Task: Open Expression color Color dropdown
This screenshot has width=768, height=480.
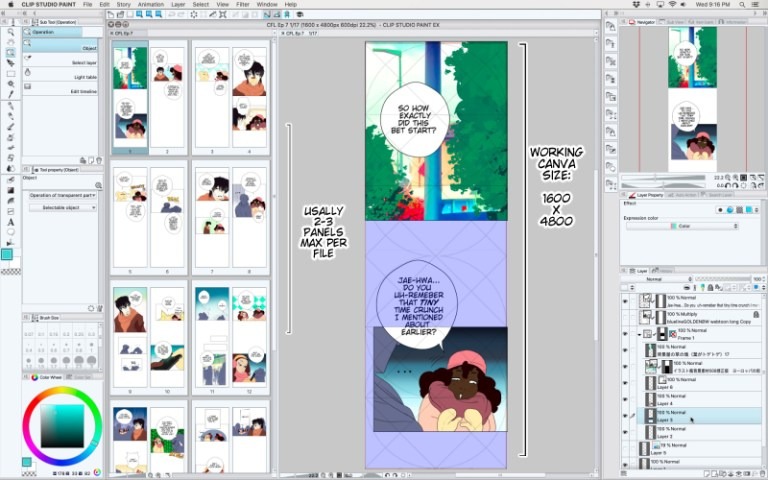Action: [x=682, y=226]
